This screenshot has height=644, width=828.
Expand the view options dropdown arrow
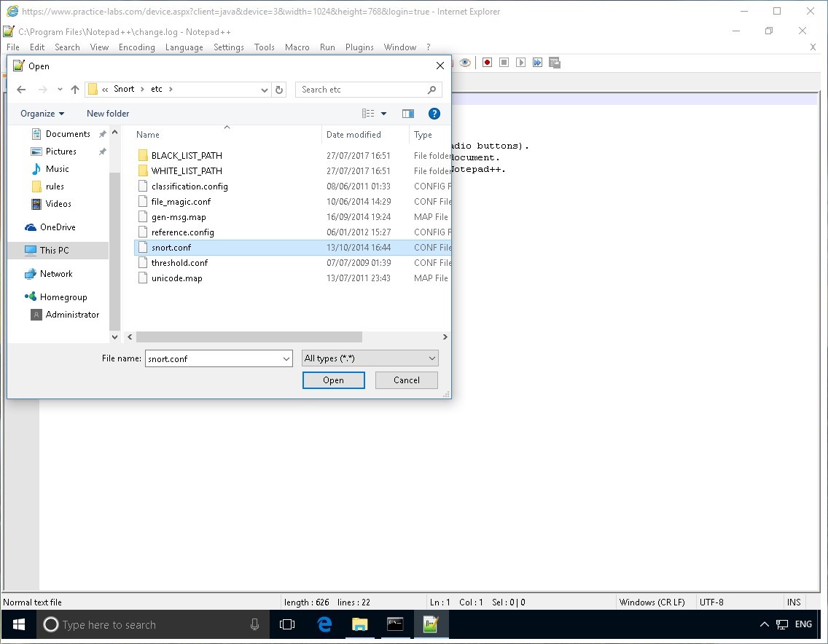coord(384,114)
